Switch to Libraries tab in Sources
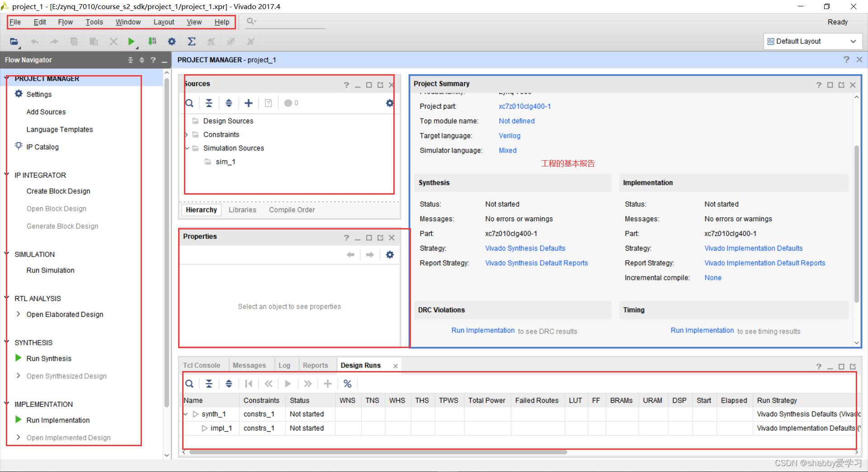Viewport: 868px width, 472px height. [x=242, y=210]
